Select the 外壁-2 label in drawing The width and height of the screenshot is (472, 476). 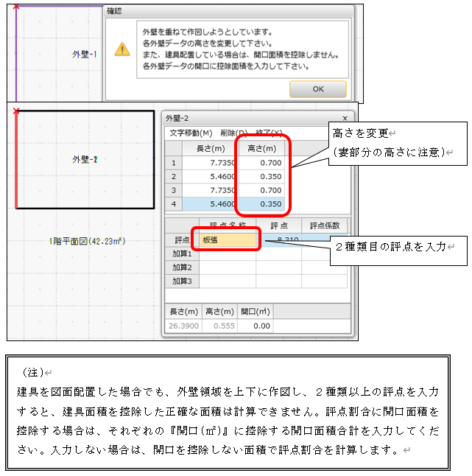85,160
